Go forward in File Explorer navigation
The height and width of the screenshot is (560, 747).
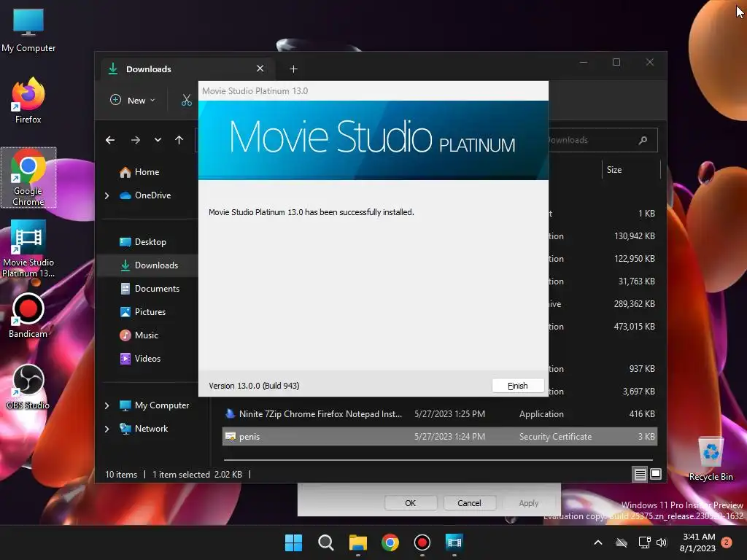136,140
